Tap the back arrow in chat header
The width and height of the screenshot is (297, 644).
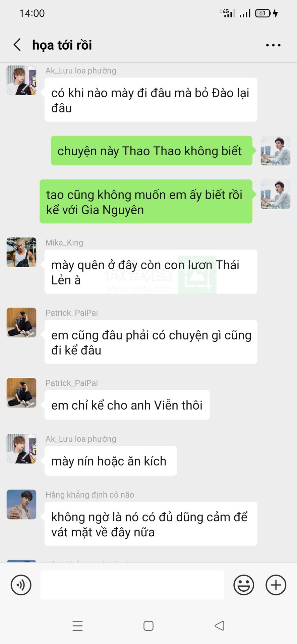[x=17, y=45]
